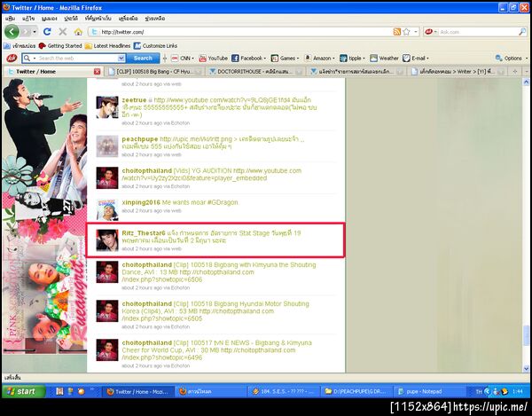The image size is (532, 416).
Task: Open Weather from the Ask toolbar
Action: pos(384,59)
